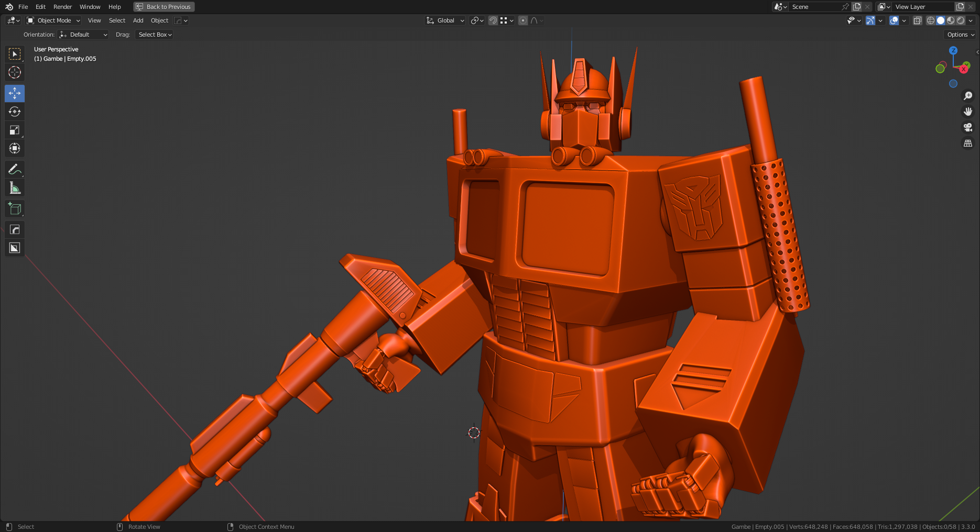Pin the Scene using the pin icon
The image size is (980, 532).
[845, 7]
